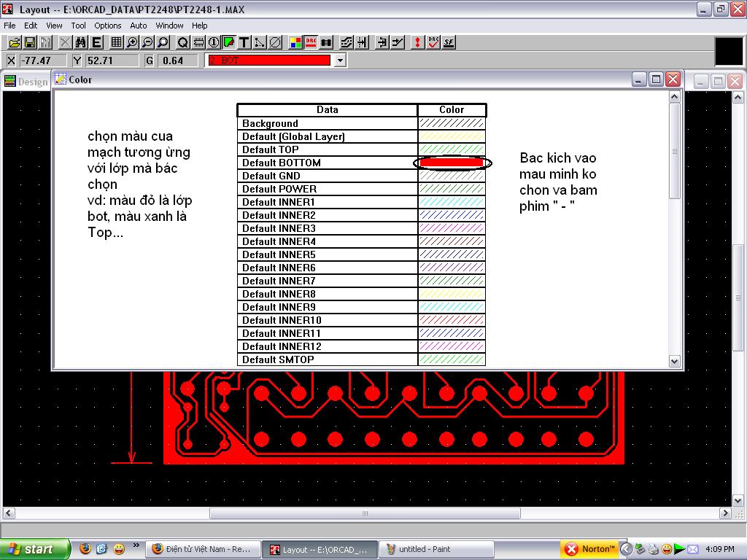Open the Options menu
Screen dimensions: 747x560
point(108,26)
